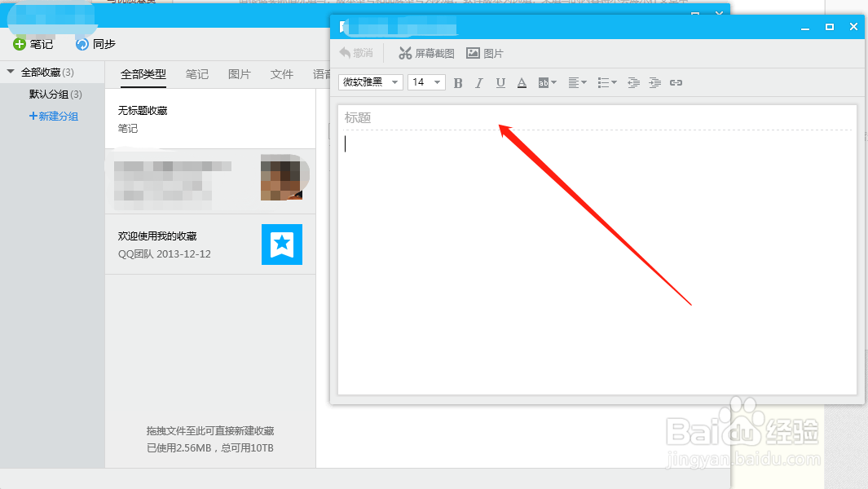Close the note editor window

pos(853,27)
